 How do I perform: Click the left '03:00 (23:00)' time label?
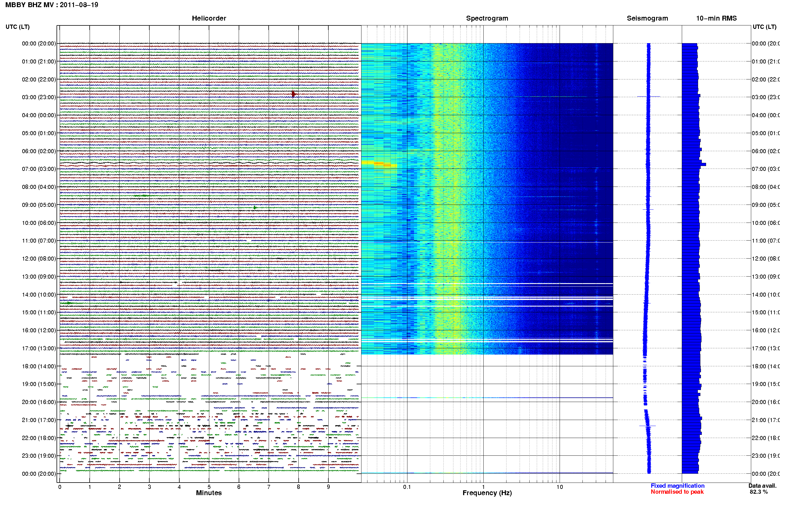click(39, 97)
